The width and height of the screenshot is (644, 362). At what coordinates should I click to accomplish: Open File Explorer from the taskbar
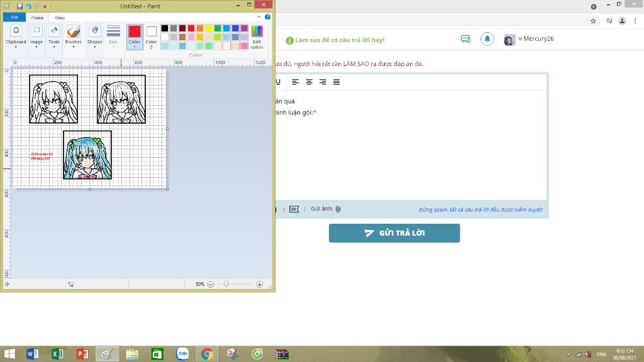coord(132,354)
